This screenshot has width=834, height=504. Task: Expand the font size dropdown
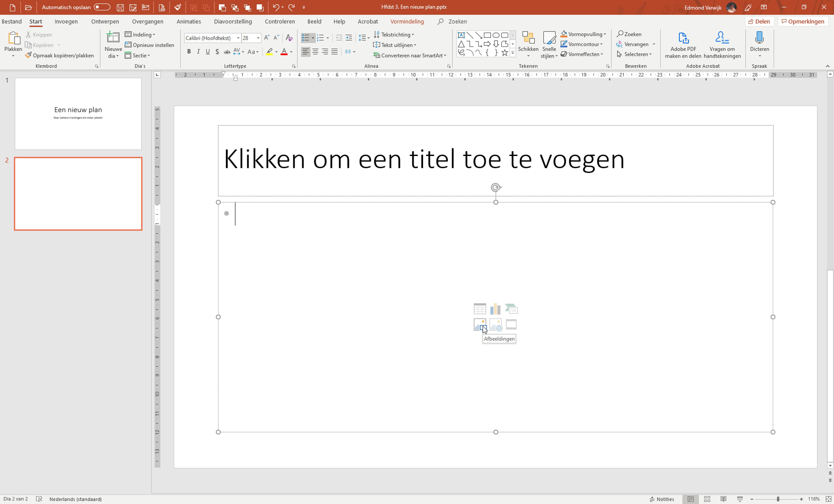[258, 38]
